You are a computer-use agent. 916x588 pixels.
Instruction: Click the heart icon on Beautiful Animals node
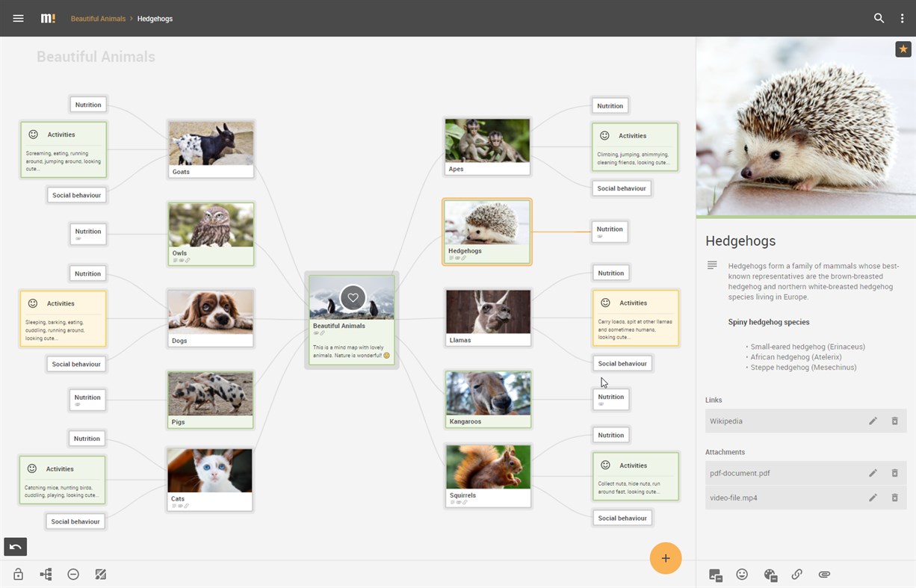353,298
